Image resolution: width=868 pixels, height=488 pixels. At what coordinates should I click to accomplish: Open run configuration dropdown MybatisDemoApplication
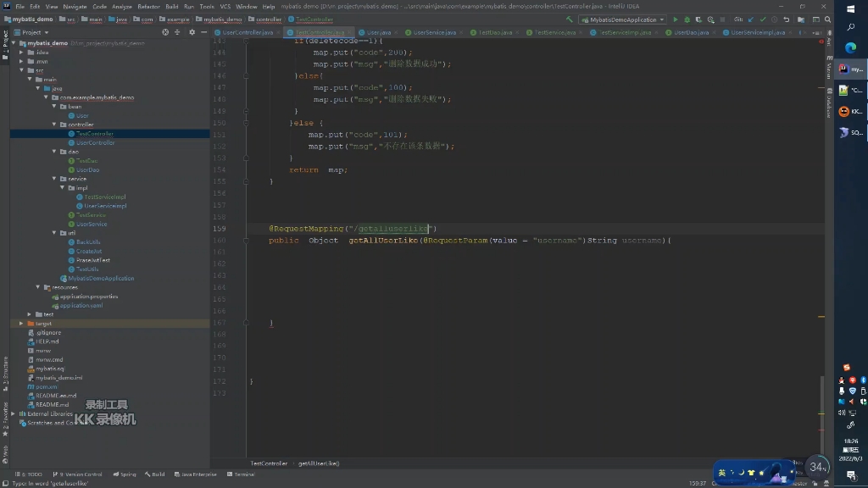623,19
